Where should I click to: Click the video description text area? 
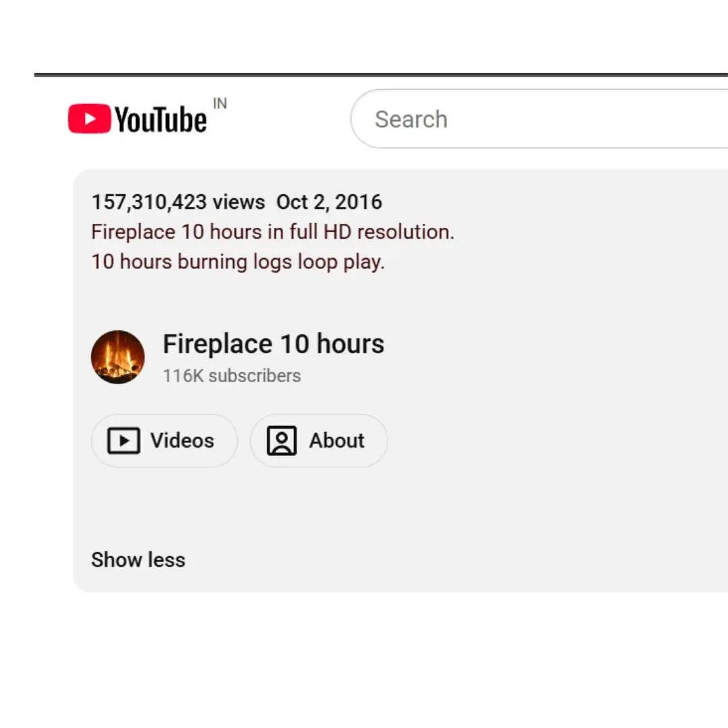(272, 247)
